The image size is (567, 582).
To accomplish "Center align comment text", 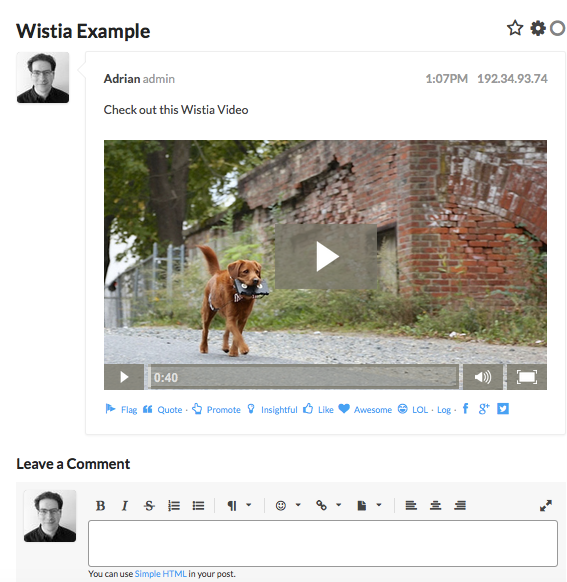I will [x=435, y=506].
